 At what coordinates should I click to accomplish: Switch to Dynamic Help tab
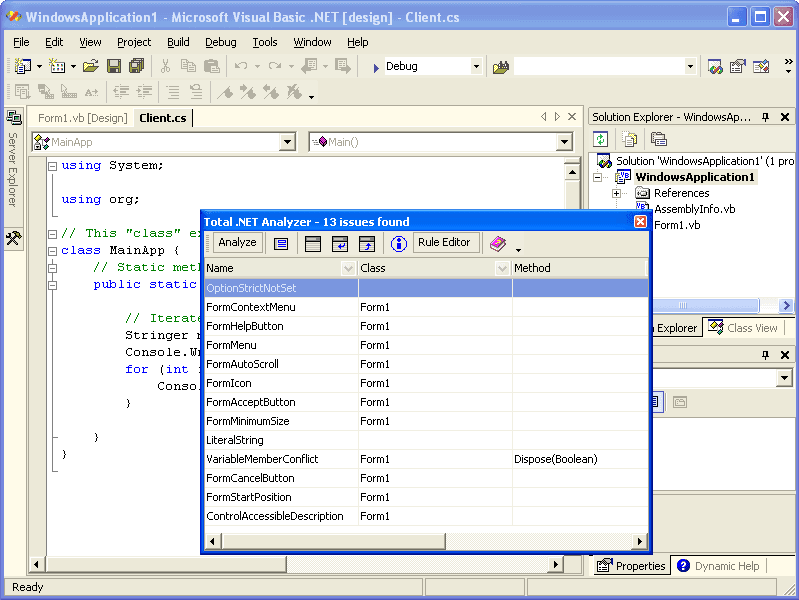[x=718, y=566]
